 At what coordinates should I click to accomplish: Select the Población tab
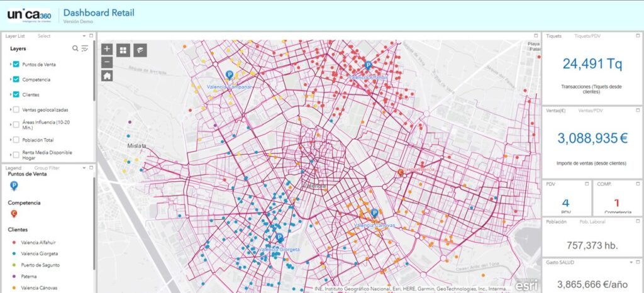(556, 221)
